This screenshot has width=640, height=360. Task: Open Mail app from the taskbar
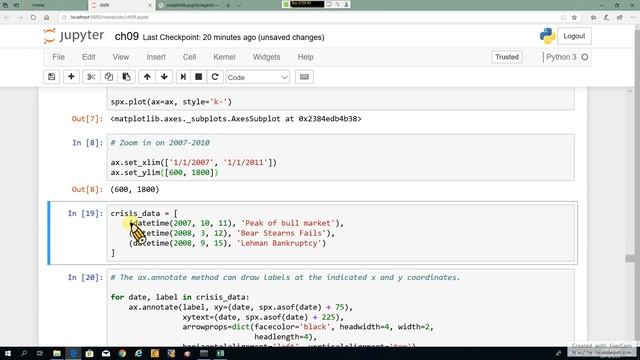(106, 353)
